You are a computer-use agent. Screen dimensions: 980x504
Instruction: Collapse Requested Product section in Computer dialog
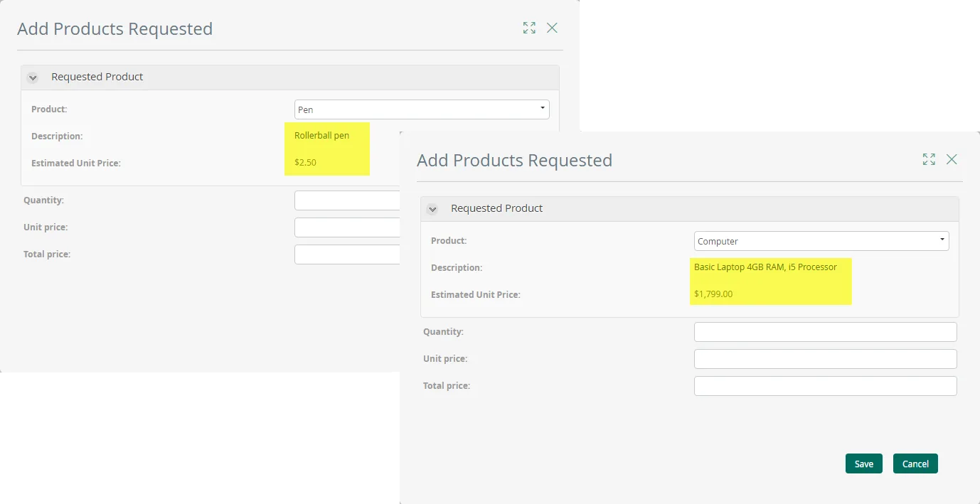432,209
